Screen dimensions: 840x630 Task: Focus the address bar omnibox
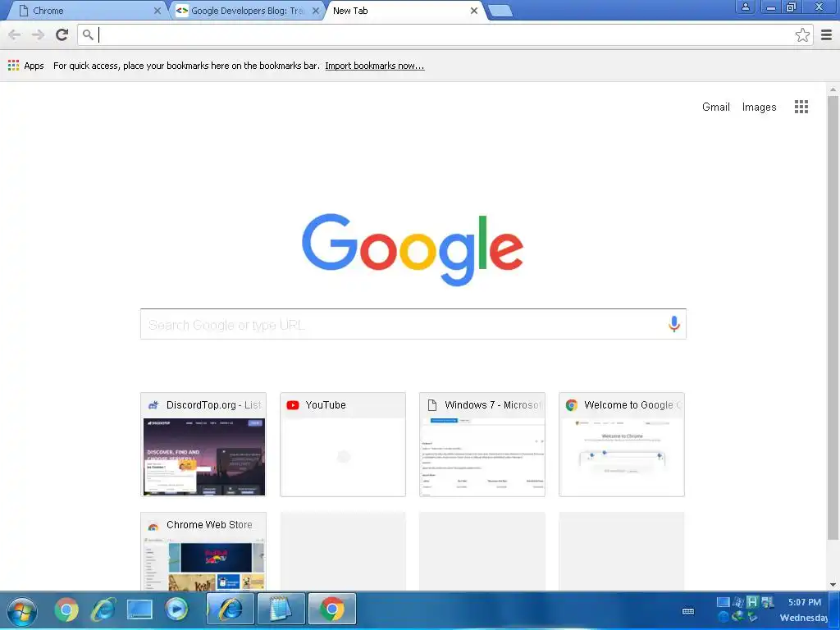(x=445, y=34)
